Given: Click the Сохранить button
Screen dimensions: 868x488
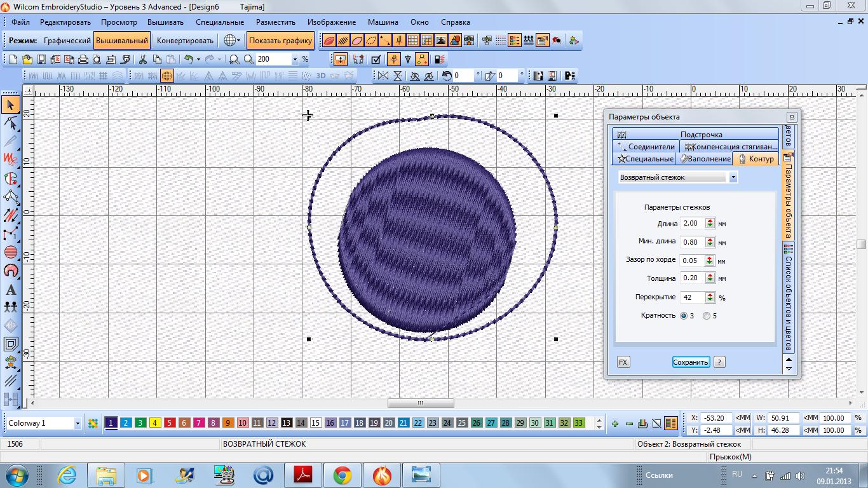Looking at the screenshot, I should (690, 362).
